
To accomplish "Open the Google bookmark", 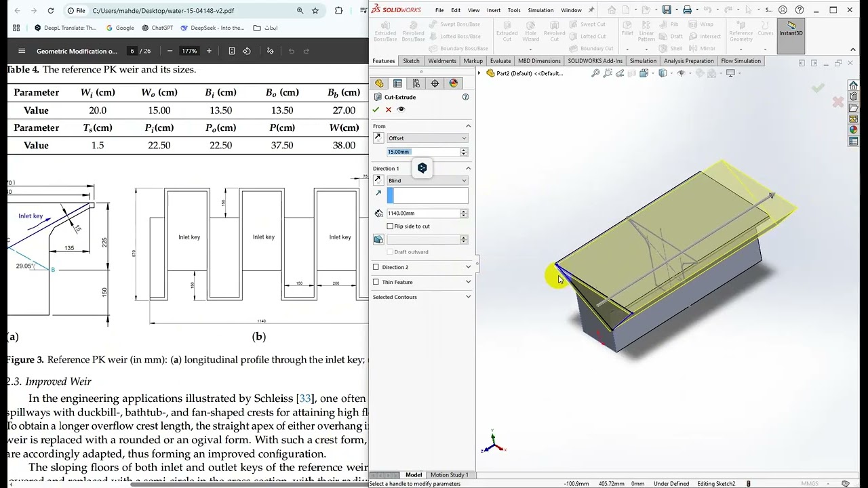I will (x=120, y=28).
